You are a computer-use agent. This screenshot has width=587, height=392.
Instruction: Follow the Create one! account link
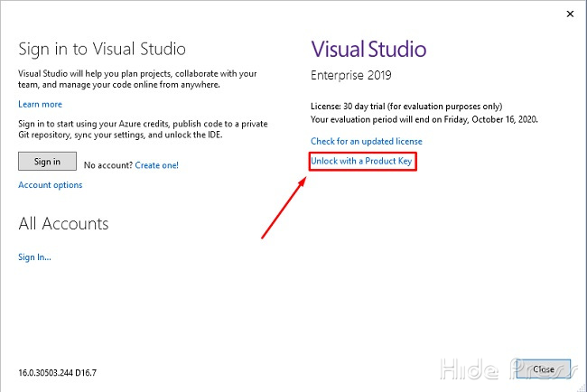[x=156, y=165]
